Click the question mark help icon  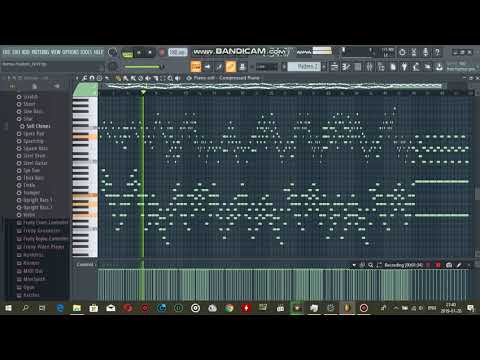pyautogui.click(x=437, y=52)
